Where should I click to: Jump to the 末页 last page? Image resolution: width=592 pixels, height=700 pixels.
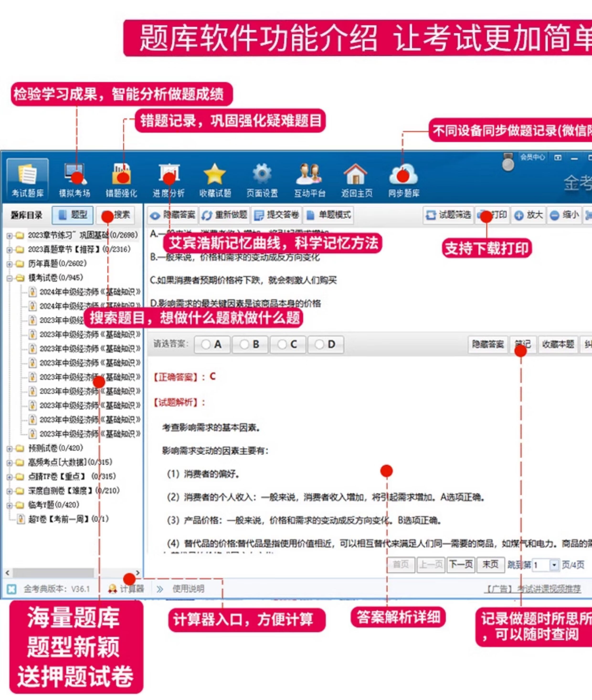point(490,565)
